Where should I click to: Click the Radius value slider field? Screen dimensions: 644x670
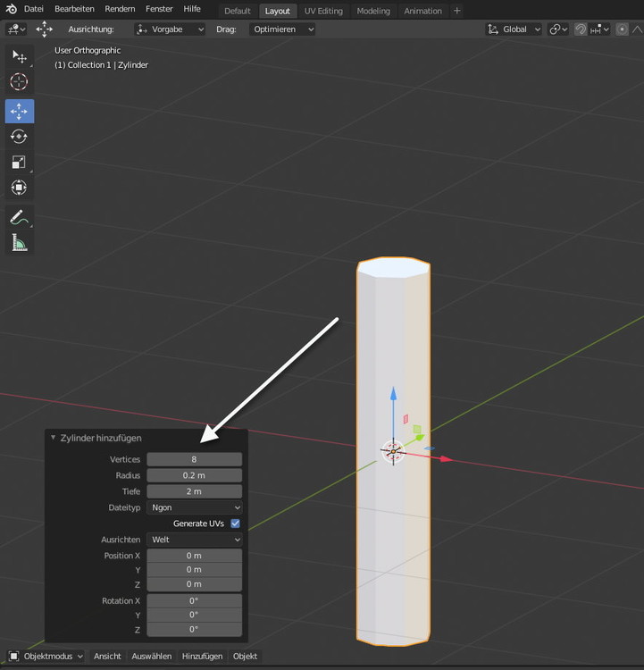[x=195, y=475]
